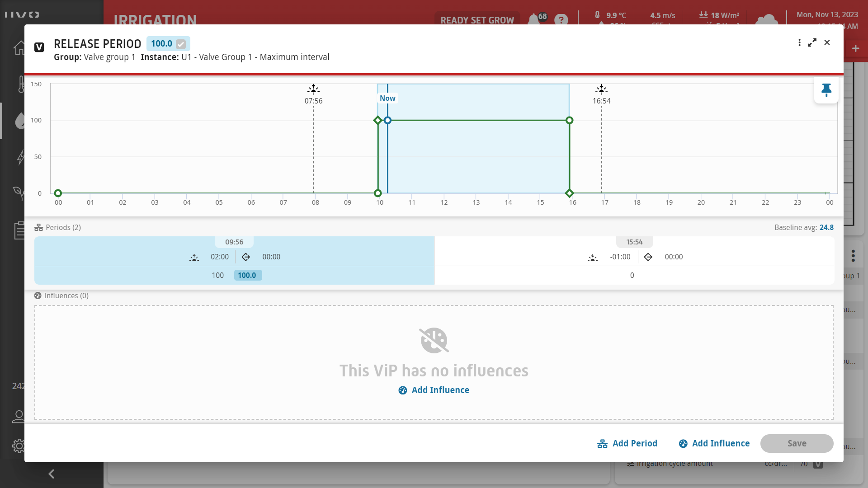Select the 09:56 period tab
This screenshot has width=868, height=488.
234,242
